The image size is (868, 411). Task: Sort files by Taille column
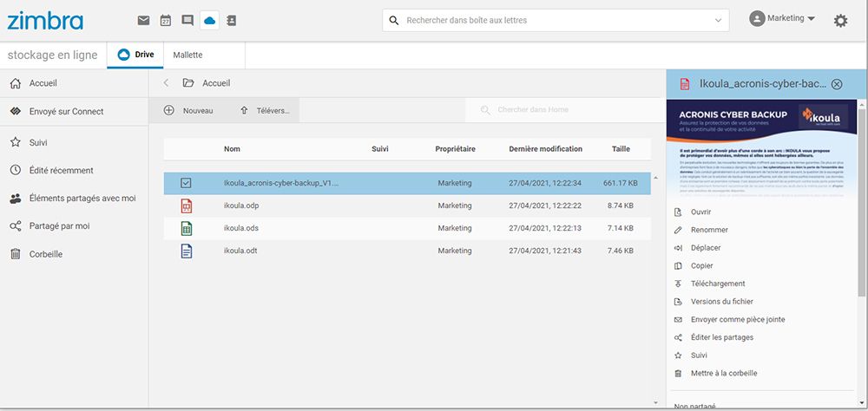pos(621,149)
